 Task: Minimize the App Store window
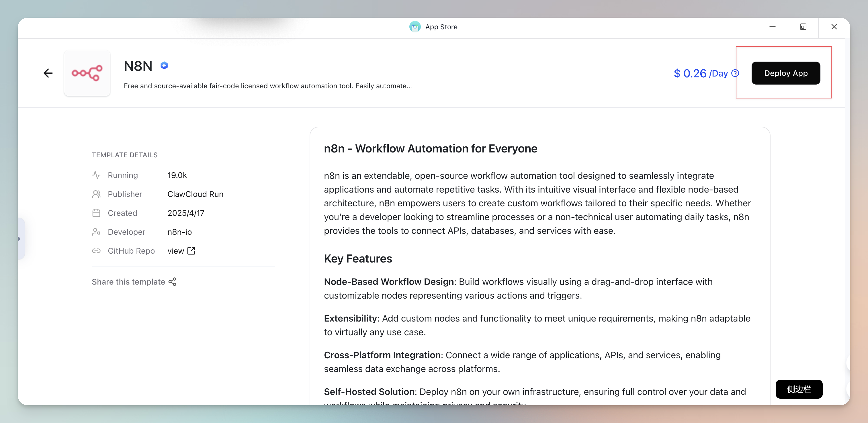click(x=772, y=27)
